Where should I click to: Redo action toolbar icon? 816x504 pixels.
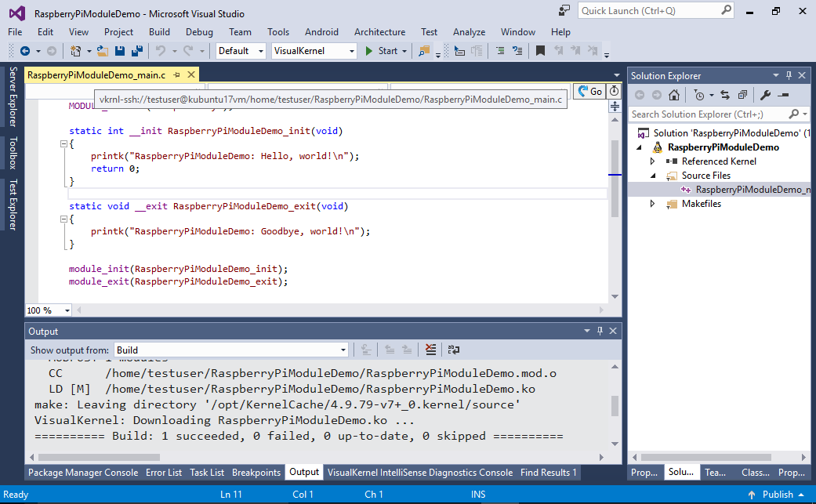tap(188, 51)
